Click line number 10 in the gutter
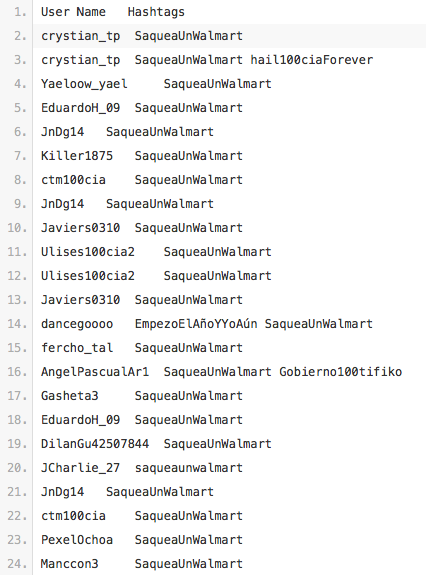Image resolution: width=426 pixels, height=575 pixels. pyautogui.click(x=17, y=228)
